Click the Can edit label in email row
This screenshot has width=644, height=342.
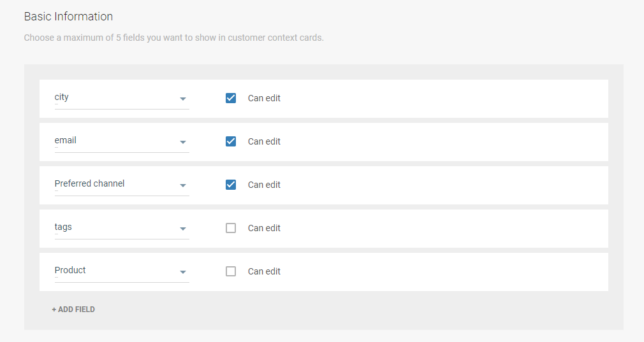(x=264, y=141)
